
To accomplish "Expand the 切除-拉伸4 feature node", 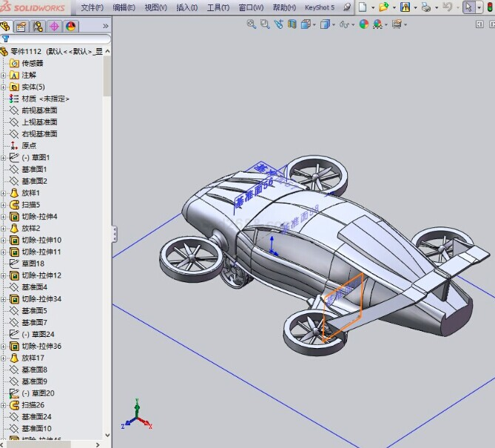I will 4,217.
